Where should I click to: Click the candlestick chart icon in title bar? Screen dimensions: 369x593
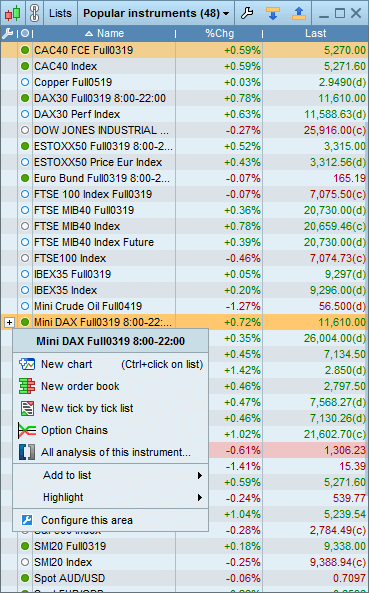(12, 14)
